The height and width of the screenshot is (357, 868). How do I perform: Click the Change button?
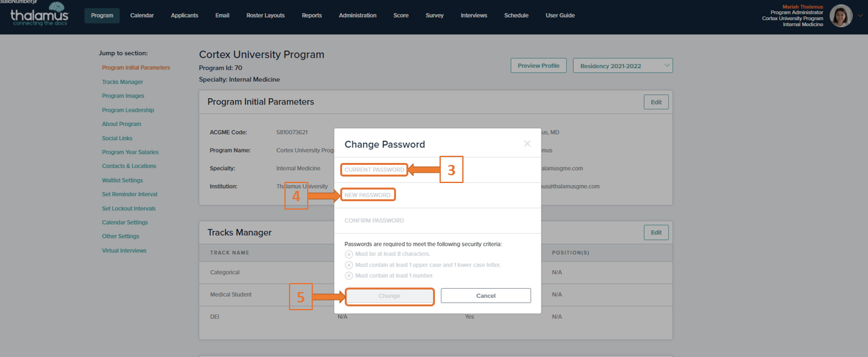pyautogui.click(x=390, y=296)
